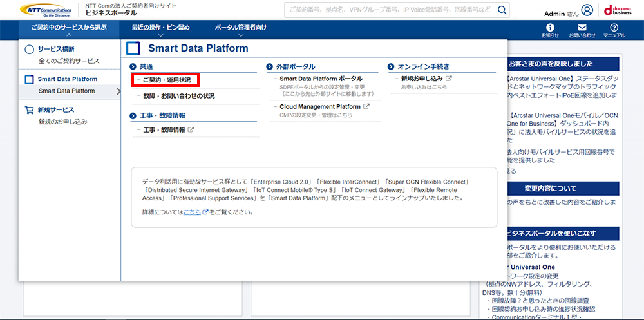Click the search magnifier icon
The image size is (644, 320).
[502, 10]
